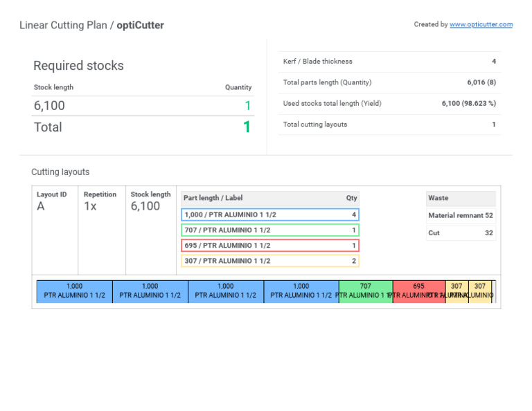This screenshot has height=411, width=532.
Task: Click the Kerf / Blade thickness row
Action: 389,62
